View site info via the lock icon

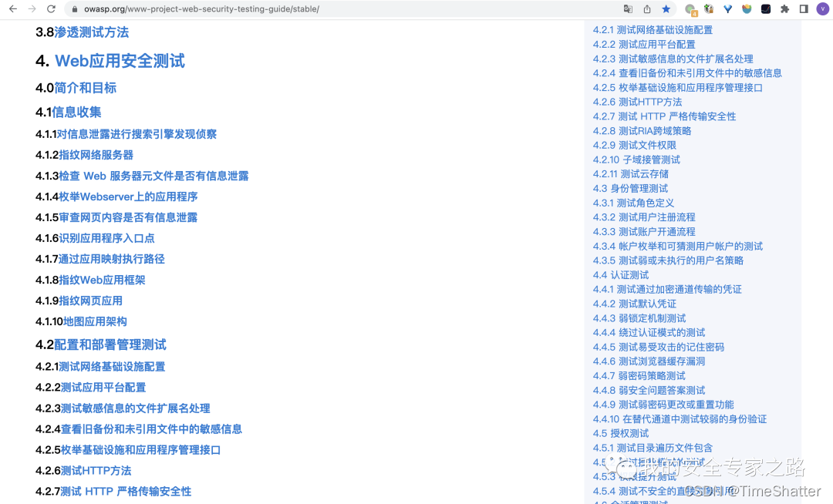[x=74, y=9]
